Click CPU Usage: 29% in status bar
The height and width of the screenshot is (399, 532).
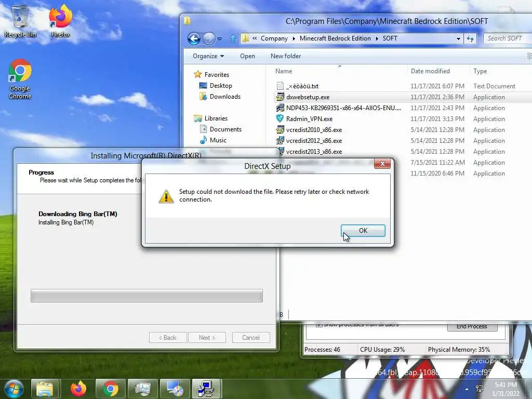(382, 350)
